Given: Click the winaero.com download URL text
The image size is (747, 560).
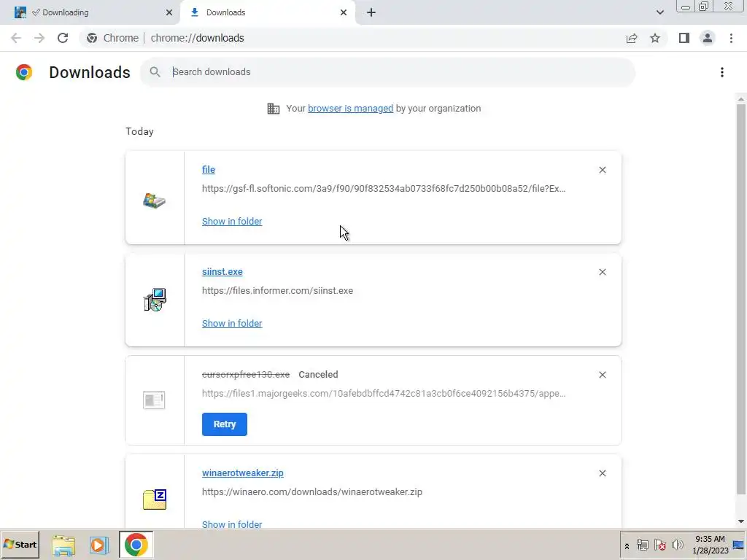Looking at the screenshot, I should (x=312, y=492).
